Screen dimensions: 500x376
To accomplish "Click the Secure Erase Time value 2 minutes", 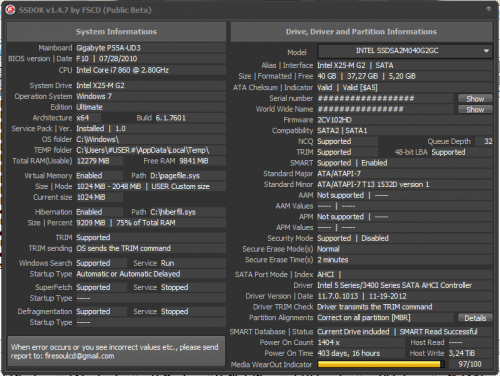I will pyautogui.click(x=333, y=260).
